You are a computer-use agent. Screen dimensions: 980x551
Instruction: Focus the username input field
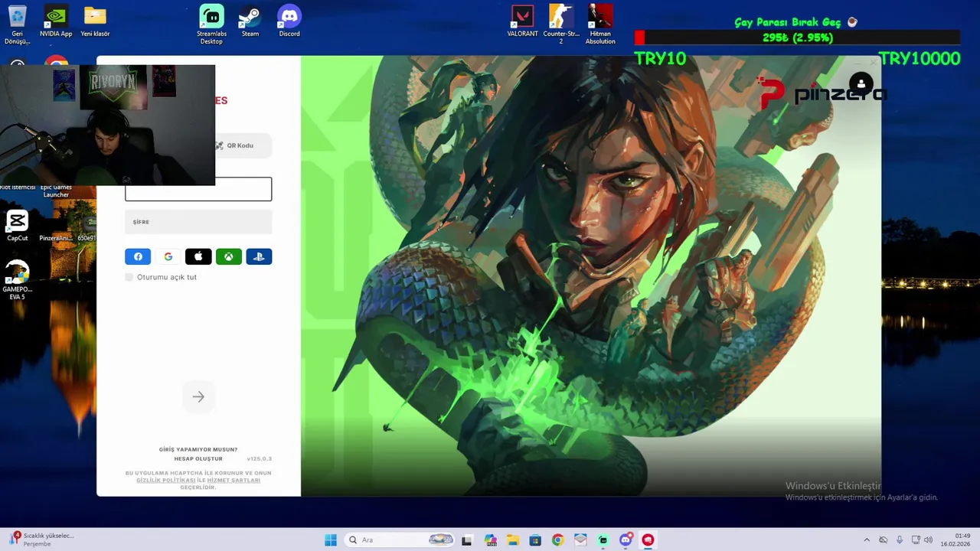pos(198,189)
